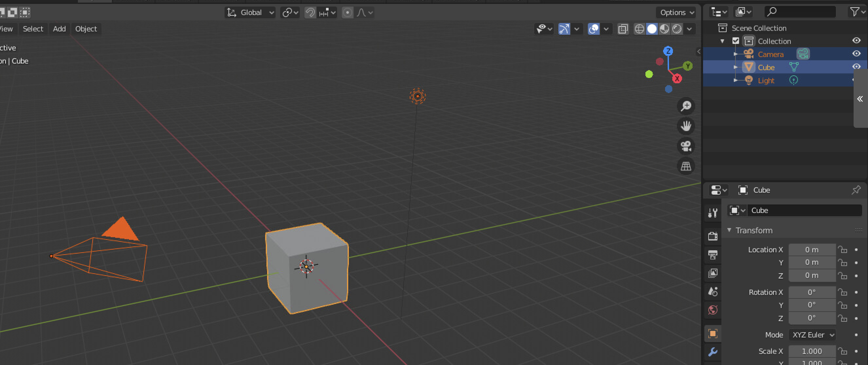The image size is (868, 365).
Task: Open View Layer properties tab
Action: pos(712,273)
